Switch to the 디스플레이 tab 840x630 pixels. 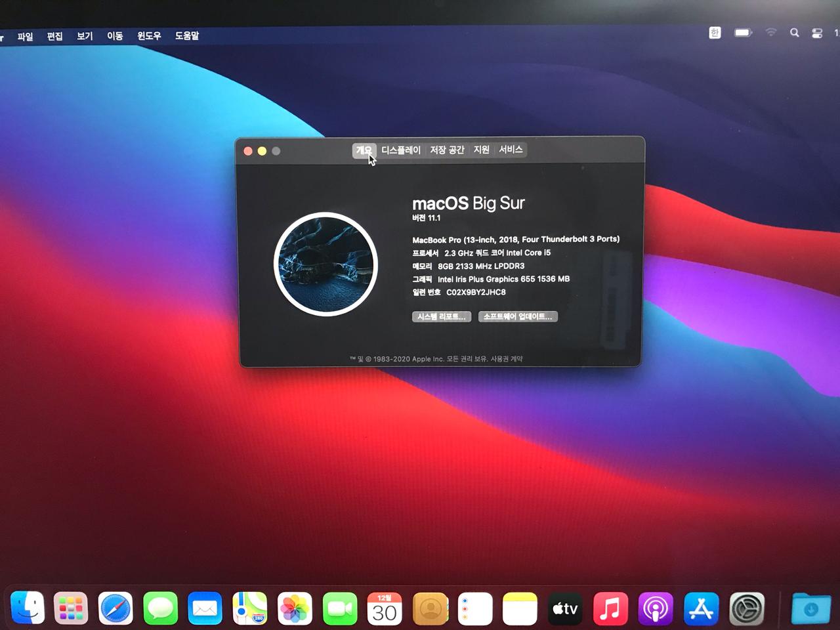400,150
